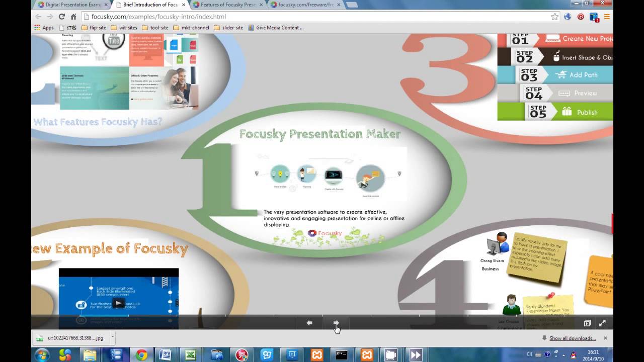This screenshot has height=362, width=644.
Task: Click the Offline & Online Presentation feature photo
Action: (181, 88)
